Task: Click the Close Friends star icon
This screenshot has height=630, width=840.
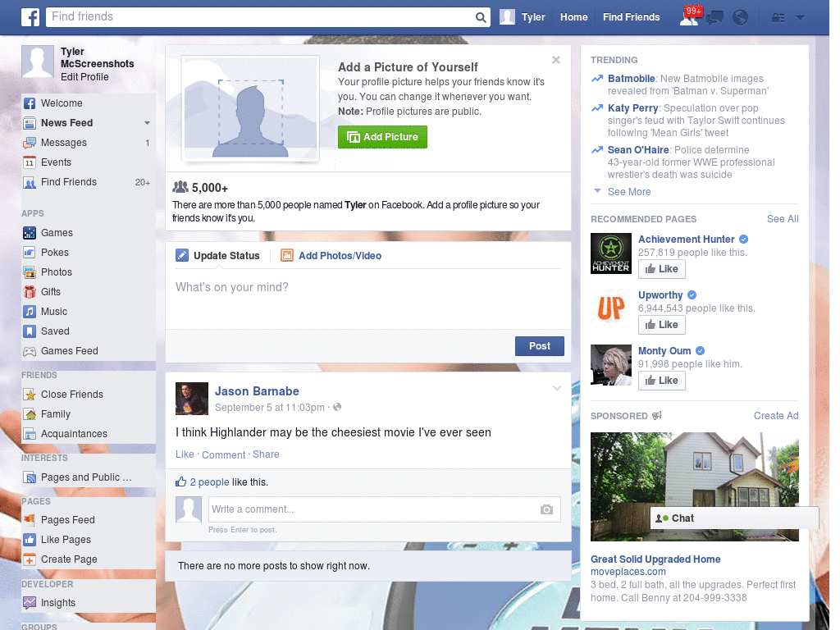Action: [x=30, y=395]
